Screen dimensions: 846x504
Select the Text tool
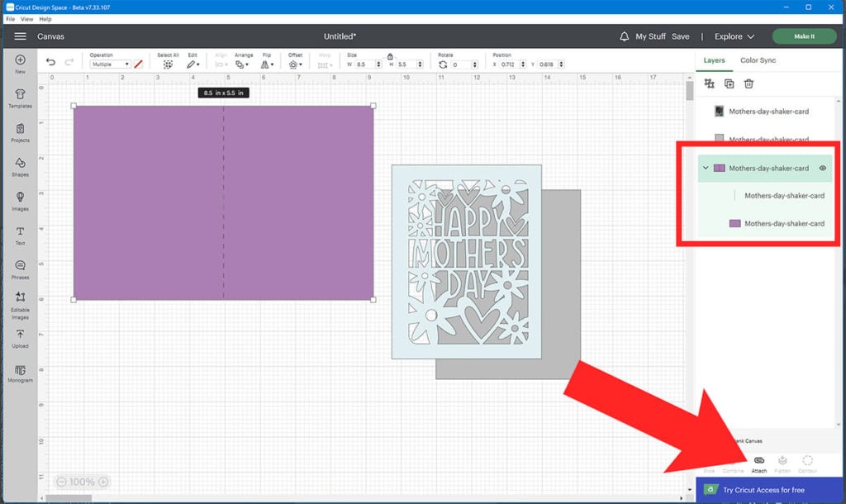20,235
